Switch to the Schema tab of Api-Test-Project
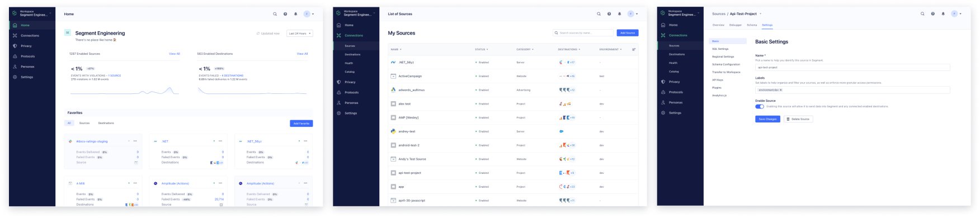This screenshot has height=218, width=980. coord(752,25)
